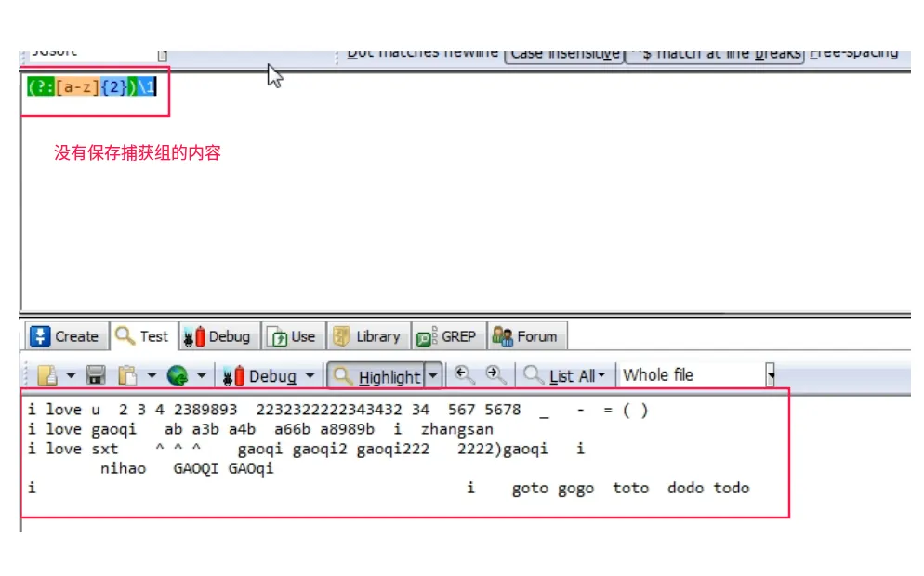
Task: Click the Debug toolbar button
Action: [x=259, y=375]
